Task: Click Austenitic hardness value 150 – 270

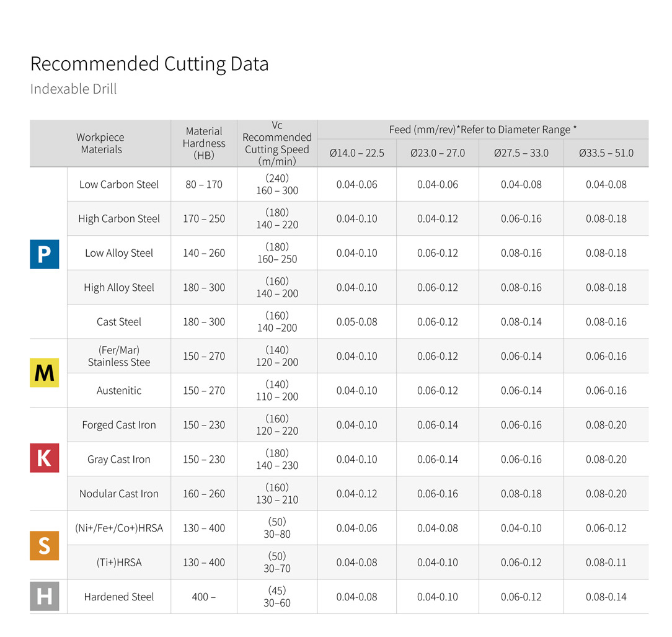Action: click(204, 391)
